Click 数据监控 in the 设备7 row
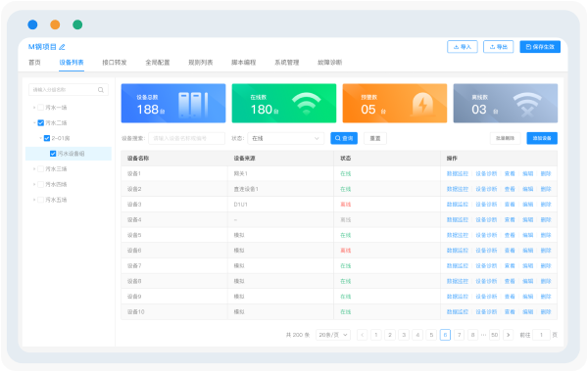The image size is (588, 372). pos(458,266)
